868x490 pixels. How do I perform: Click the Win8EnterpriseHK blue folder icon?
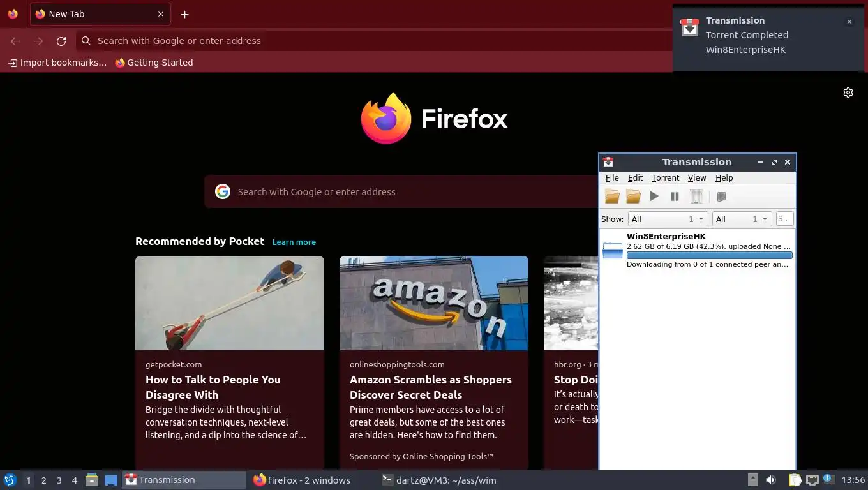613,250
